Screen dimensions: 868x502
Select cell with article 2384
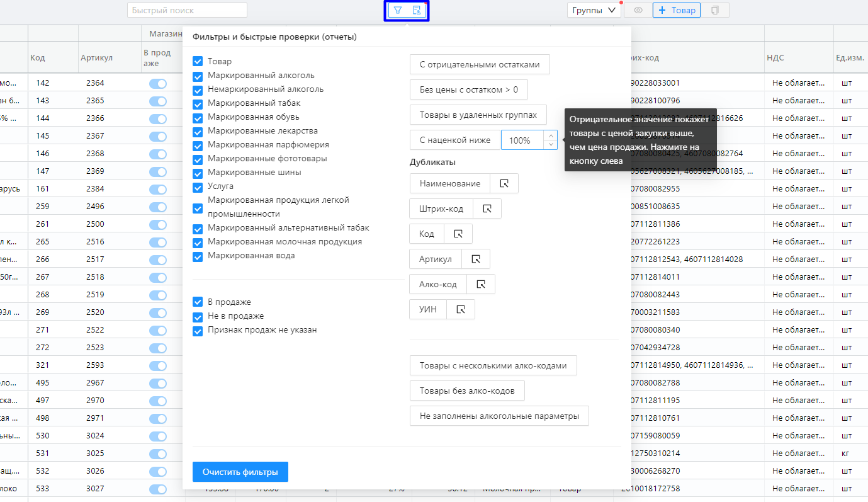coord(110,189)
